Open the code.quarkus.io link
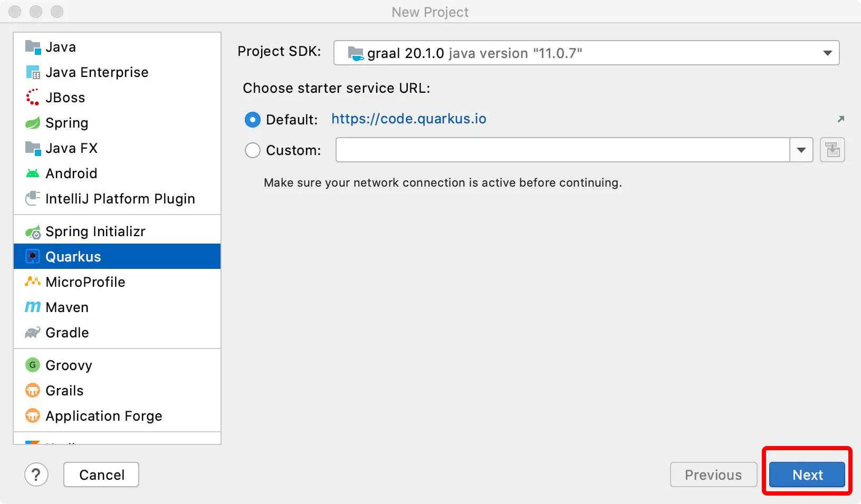The image size is (861, 504). click(409, 119)
